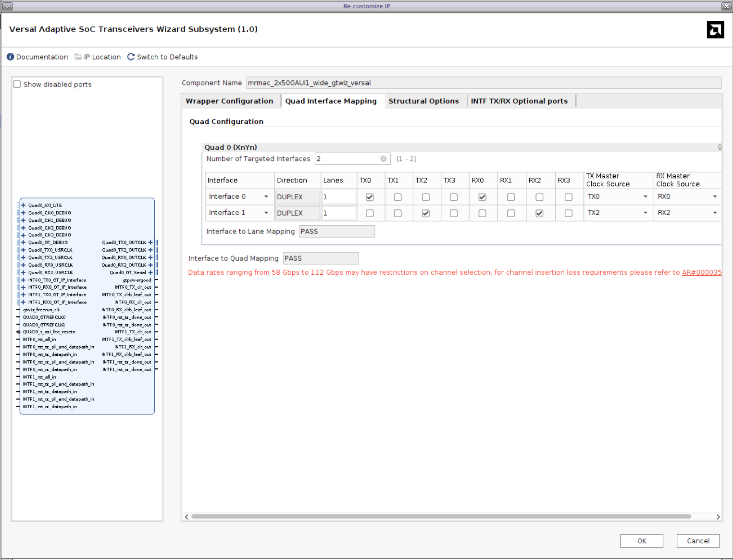
Task: Clear the Number of Targeted Interfaces field
Action: point(384,159)
